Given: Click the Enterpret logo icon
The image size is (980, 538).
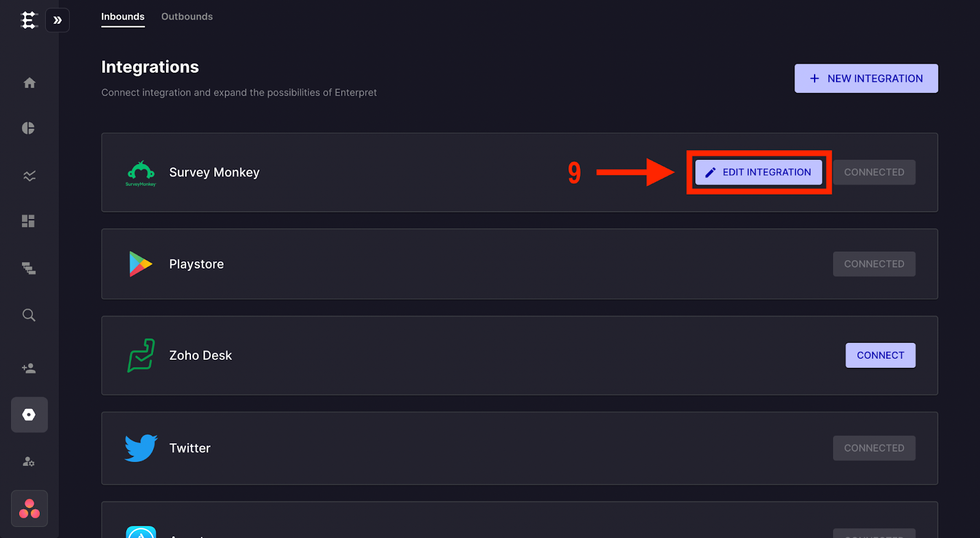Looking at the screenshot, I should pyautogui.click(x=29, y=20).
